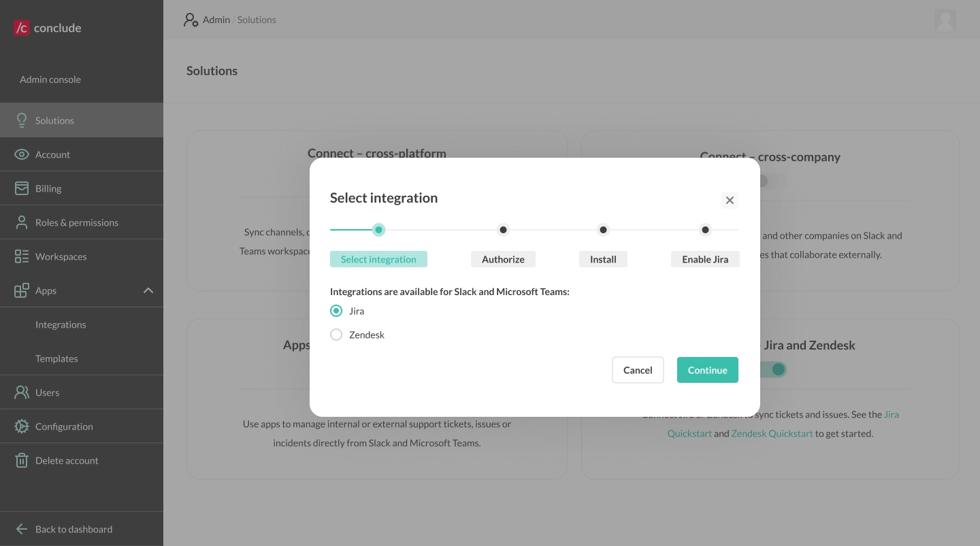Click the Billing envelope icon

point(21,188)
